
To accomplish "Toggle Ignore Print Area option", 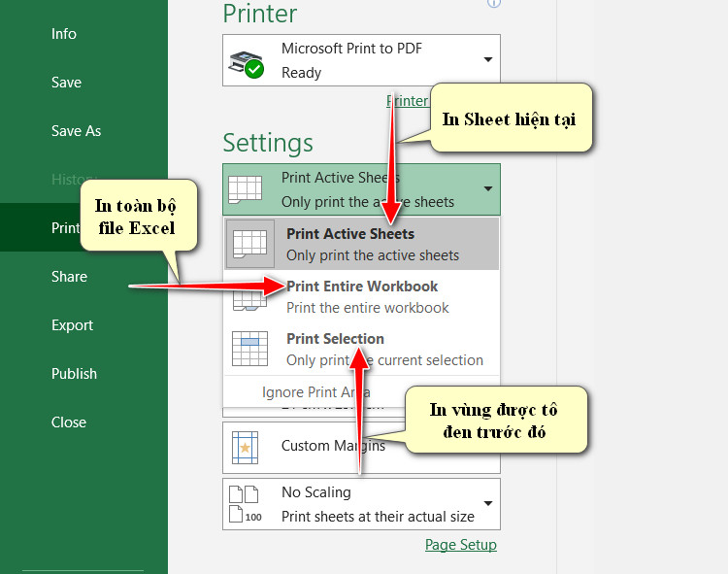I will [x=315, y=392].
